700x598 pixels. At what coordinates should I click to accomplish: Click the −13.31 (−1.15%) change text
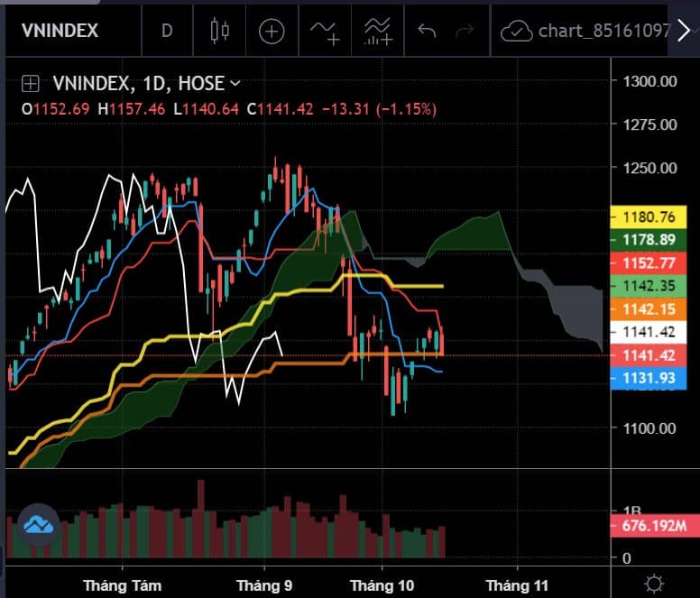[379, 109]
